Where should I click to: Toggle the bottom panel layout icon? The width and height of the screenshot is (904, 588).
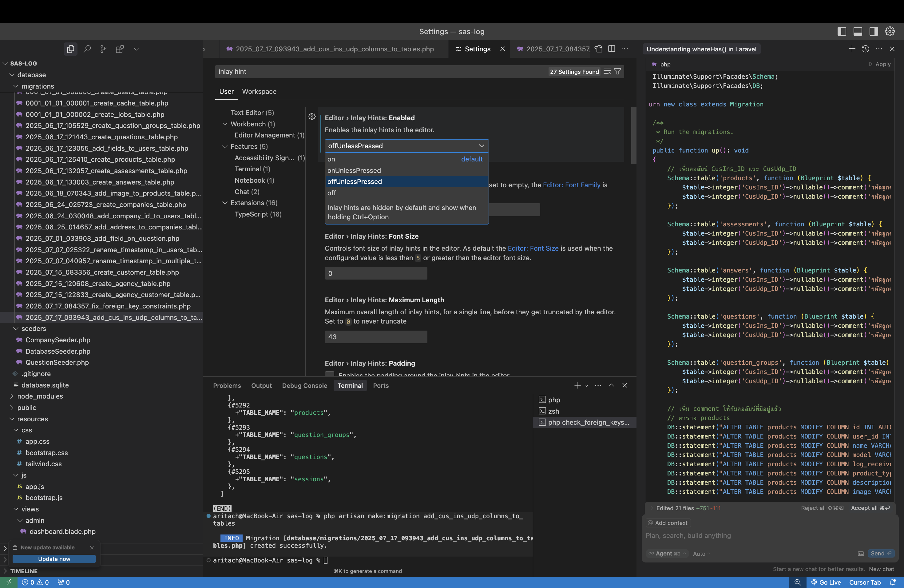858,32
